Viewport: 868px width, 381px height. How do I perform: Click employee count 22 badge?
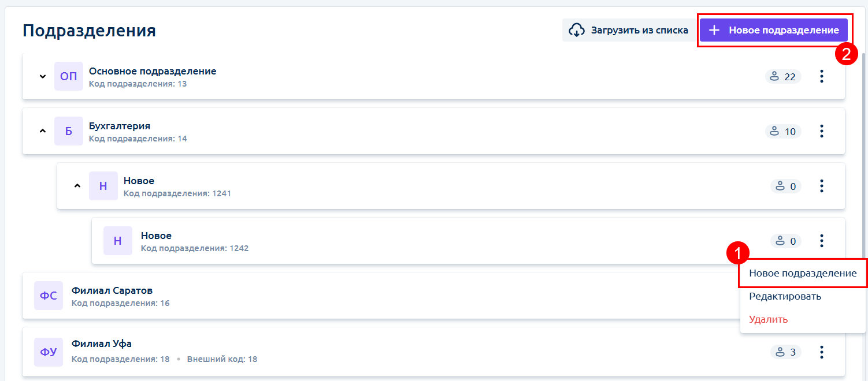(783, 77)
